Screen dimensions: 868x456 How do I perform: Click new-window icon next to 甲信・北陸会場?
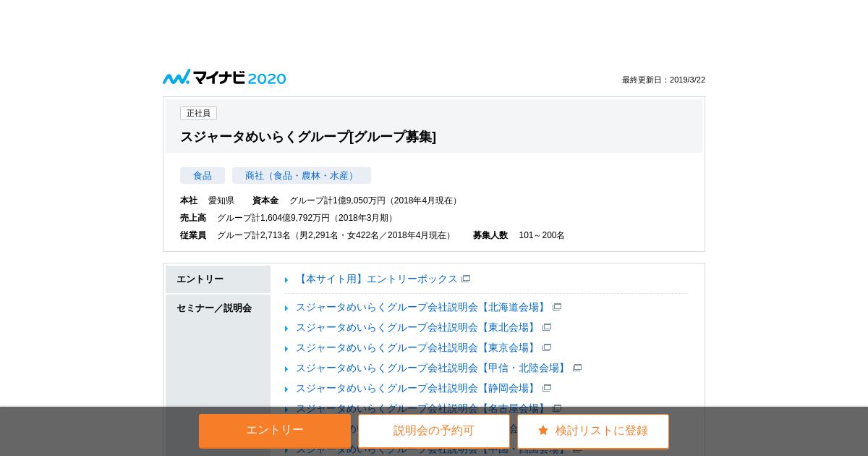(x=577, y=368)
